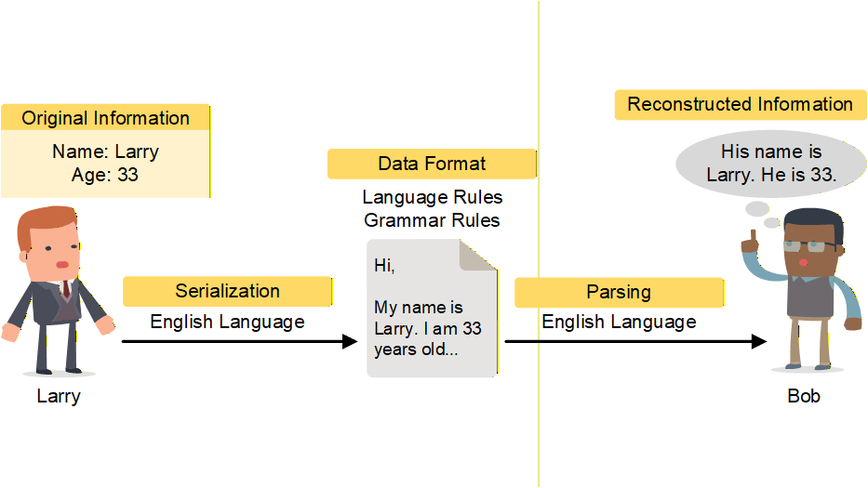Click the Language Rules text
The image size is (868, 488).
tap(432, 197)
